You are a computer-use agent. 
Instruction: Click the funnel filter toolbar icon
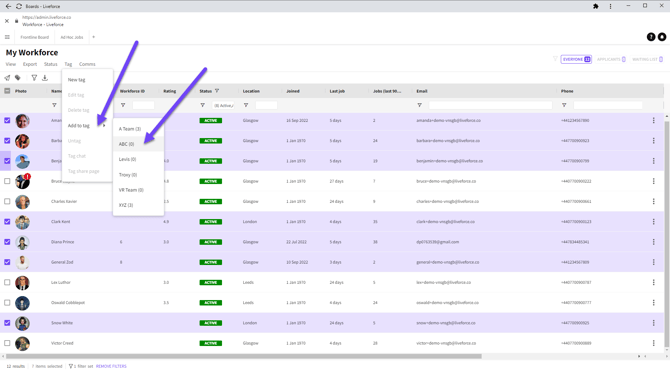(x=34, y=78)
